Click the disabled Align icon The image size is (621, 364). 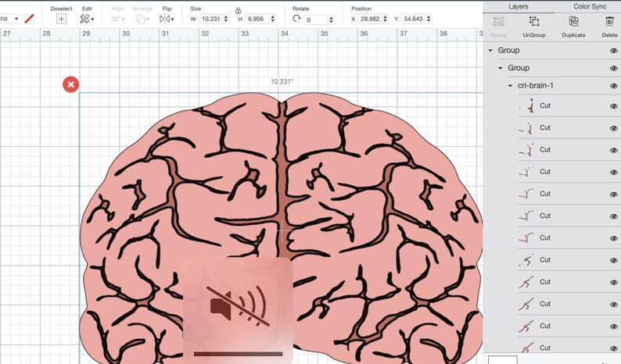point(116,19)
